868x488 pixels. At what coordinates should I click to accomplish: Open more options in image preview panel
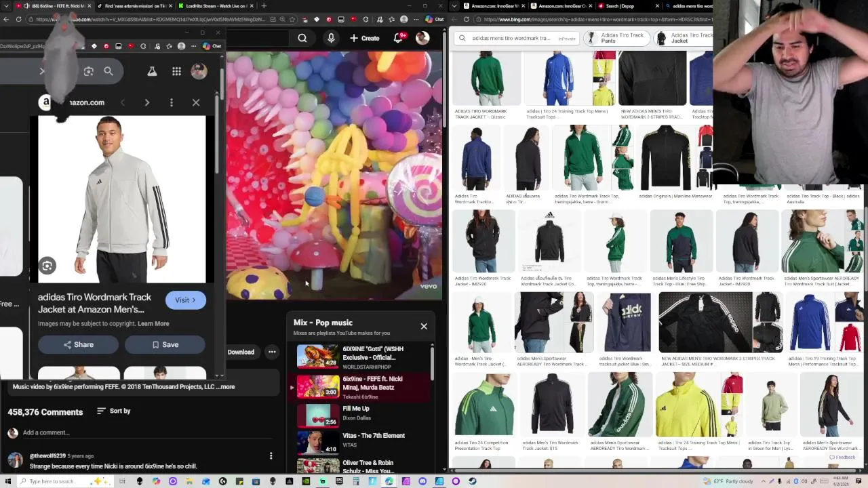(x=172, y=102)
